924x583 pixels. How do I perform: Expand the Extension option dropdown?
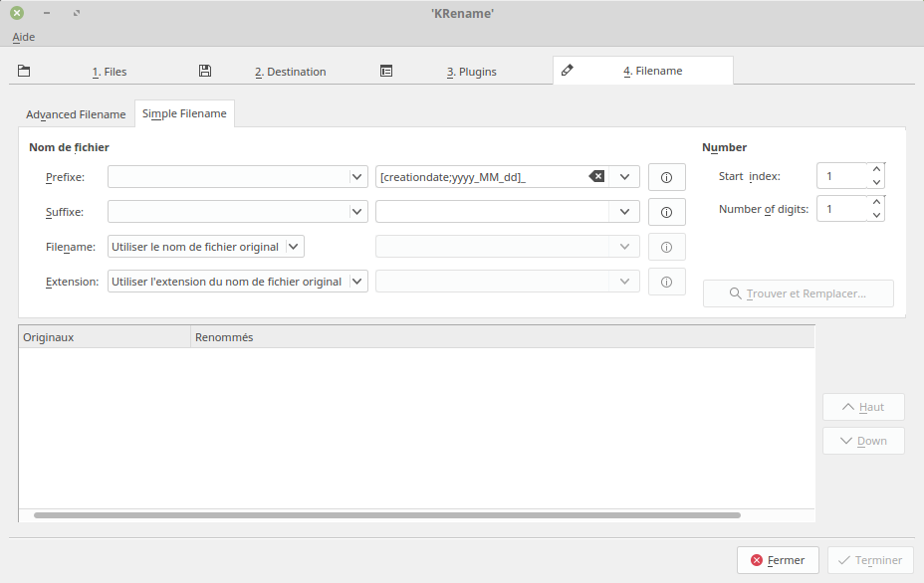[x=357, y=282]
